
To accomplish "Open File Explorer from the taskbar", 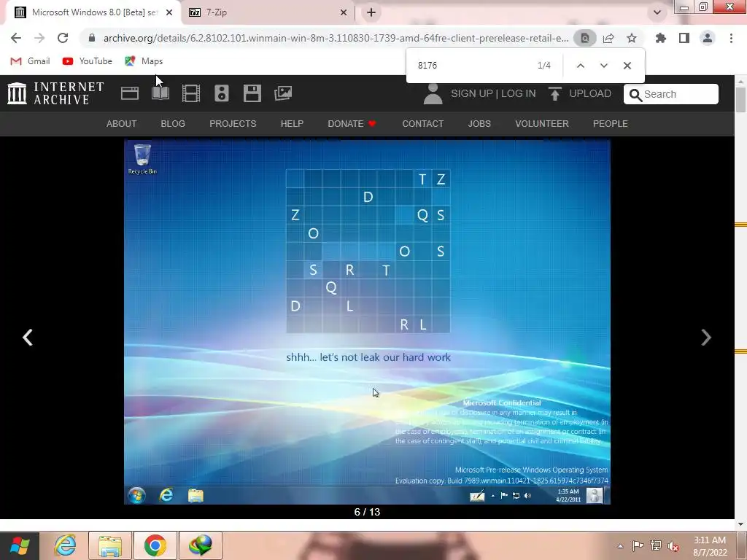I will (110, 545).
